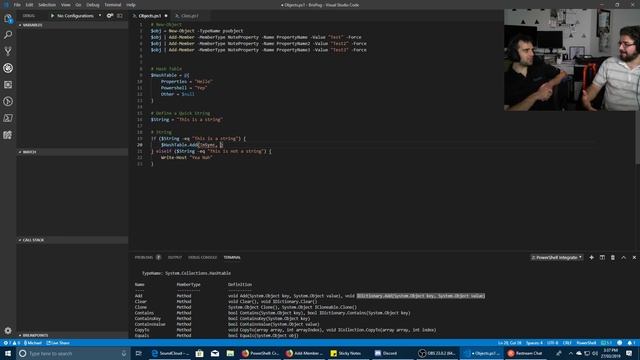Close the terminal panel with X
The width and height of the screenshot is (640, 360).
click(x=634, y=258)
